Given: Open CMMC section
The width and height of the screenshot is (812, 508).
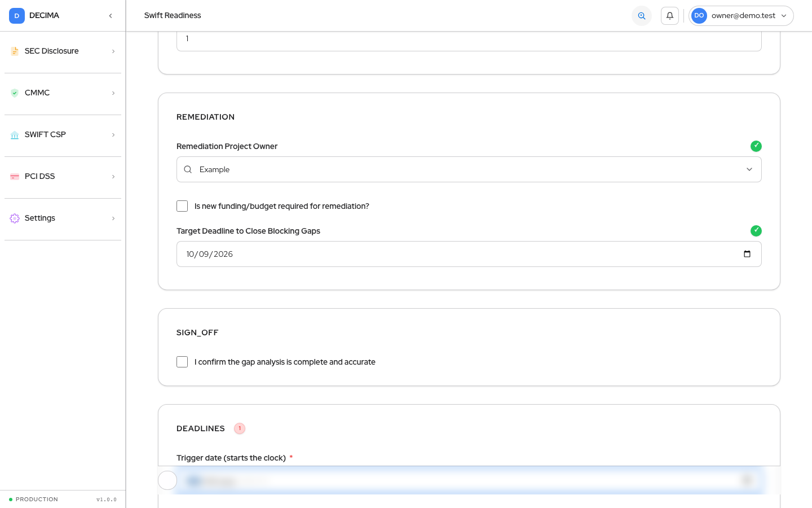Looking at the screenshot, I should [63, 93].
